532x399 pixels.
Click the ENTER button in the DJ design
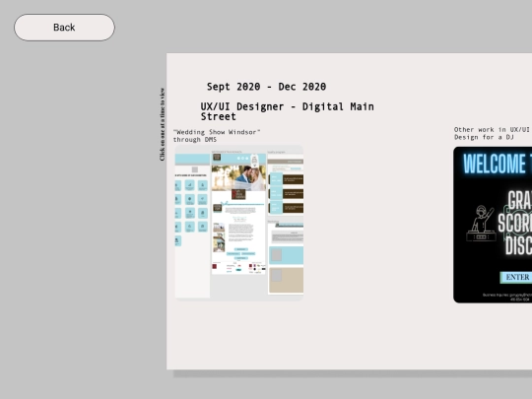coord(516,277)
